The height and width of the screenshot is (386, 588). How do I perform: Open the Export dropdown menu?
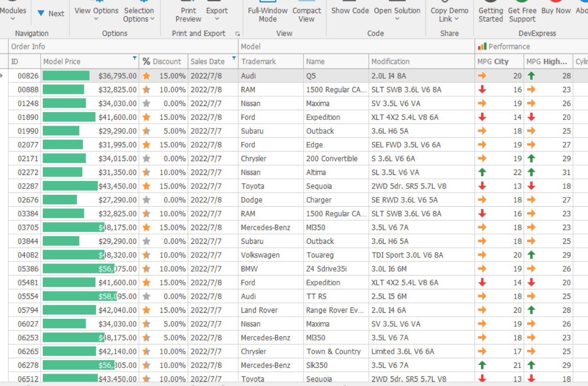click(x=217, y=13)
